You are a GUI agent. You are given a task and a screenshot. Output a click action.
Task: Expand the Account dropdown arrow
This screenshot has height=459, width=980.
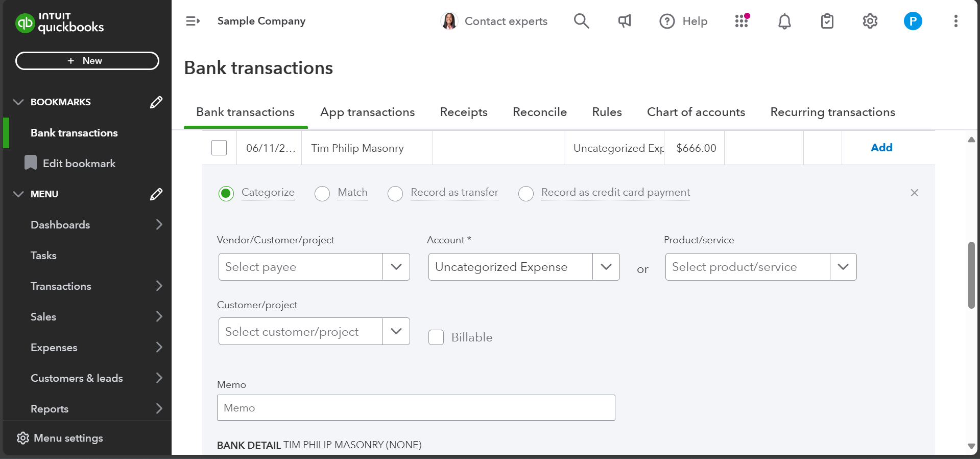tap(606, 267)
